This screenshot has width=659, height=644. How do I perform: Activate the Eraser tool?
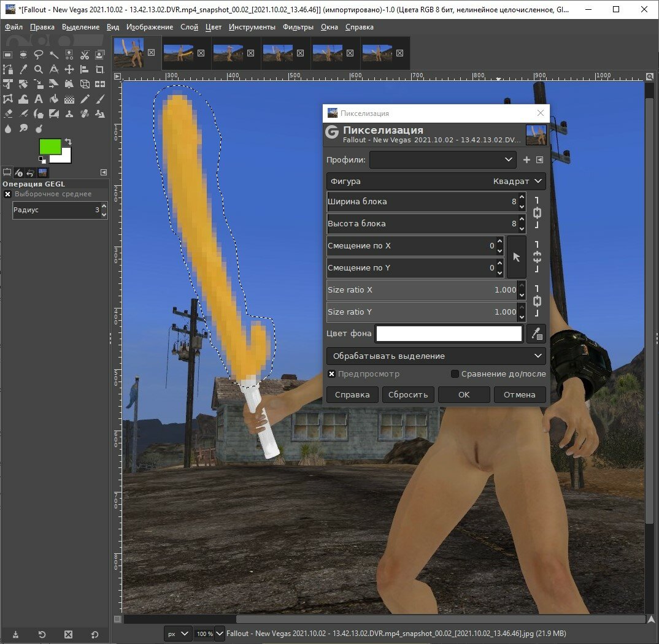pos(8,114)
